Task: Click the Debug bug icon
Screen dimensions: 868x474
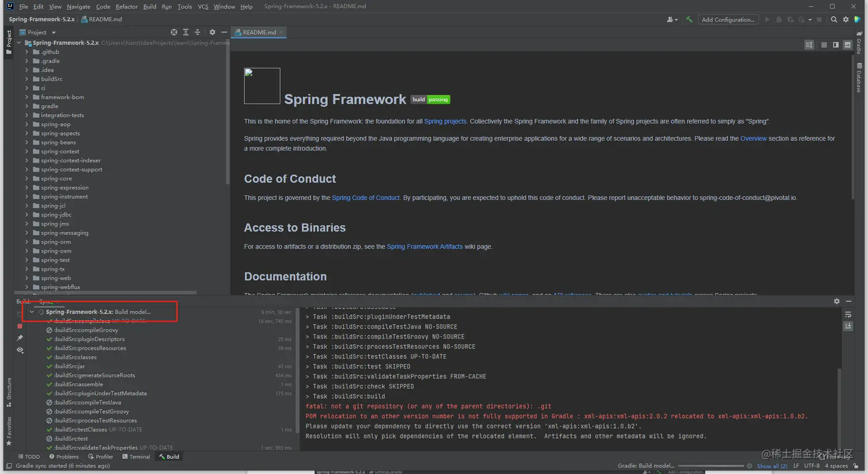Action: coord(779,20)
